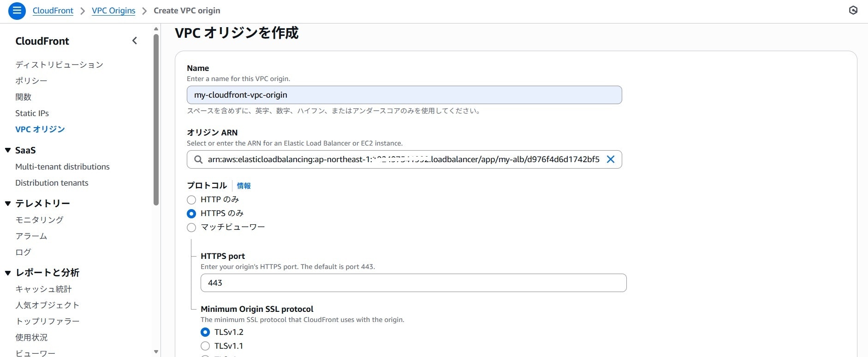Click the Origin ARN input field
This screenshot has height=357, width=868.
pyautogui.click(x=404, y=159)
